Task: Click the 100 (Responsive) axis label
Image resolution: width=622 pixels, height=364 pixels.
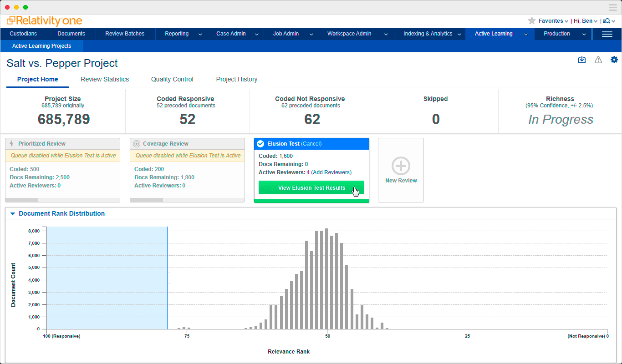Action: click(61, 336)
